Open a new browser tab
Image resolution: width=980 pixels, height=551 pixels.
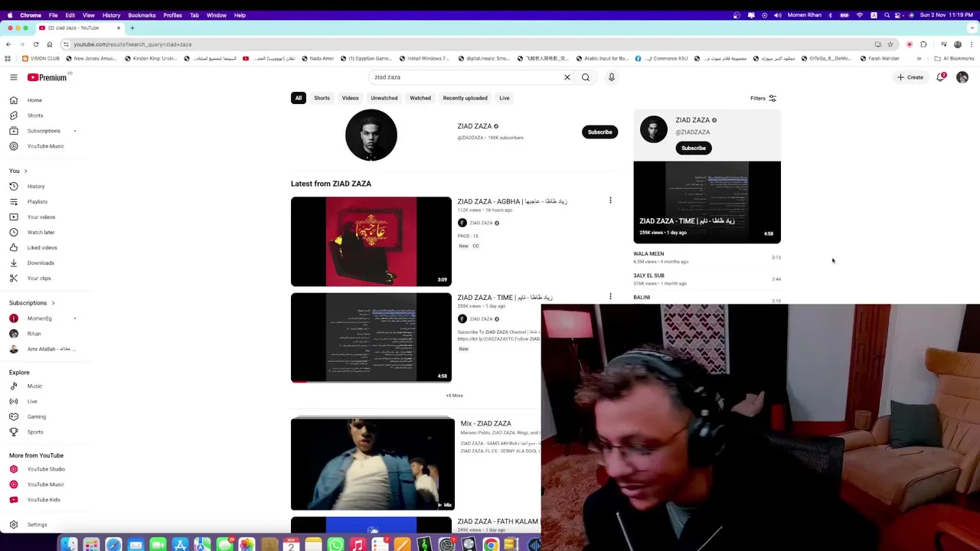pyautogui.click(x=132, y=28)
